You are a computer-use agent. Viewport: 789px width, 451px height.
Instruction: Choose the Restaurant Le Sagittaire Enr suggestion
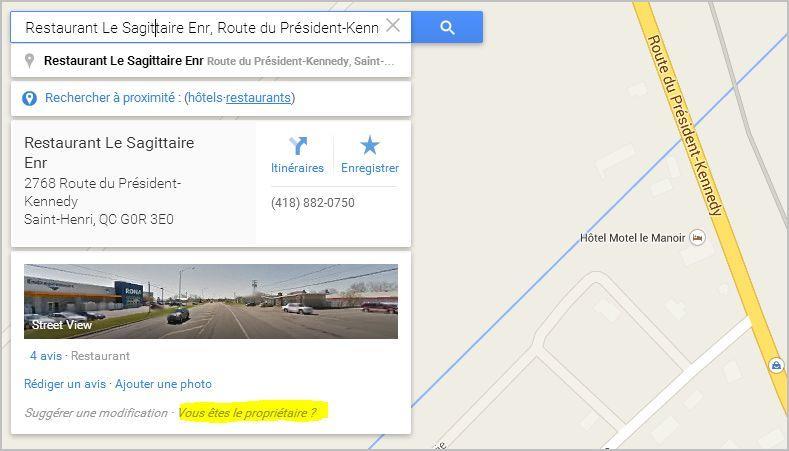[x=210, y=61]
